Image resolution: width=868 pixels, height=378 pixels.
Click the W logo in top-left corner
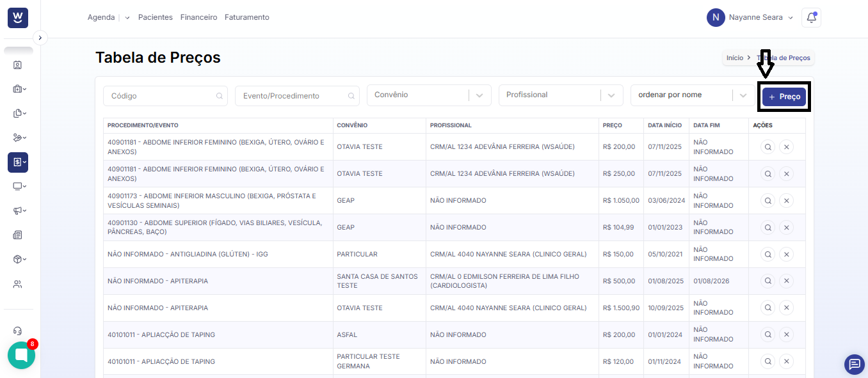coord(18,17)
